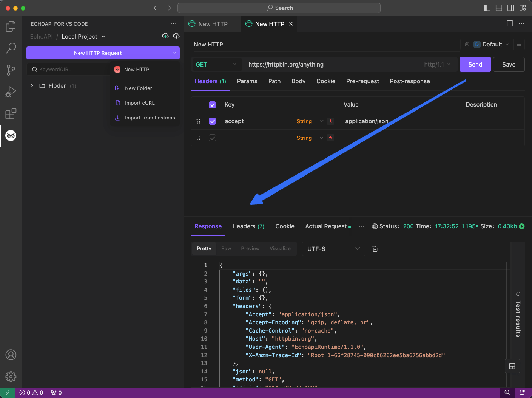Image resolution: width=532 pixels, height=398 pixels.
Task: Click the Save button
Action: pyautogui.click(x=509, y=64)
